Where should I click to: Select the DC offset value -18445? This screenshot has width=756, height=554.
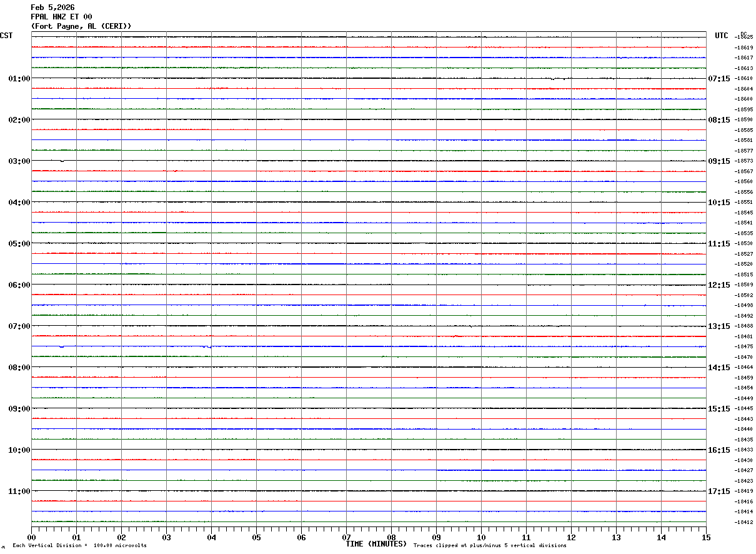744,409
